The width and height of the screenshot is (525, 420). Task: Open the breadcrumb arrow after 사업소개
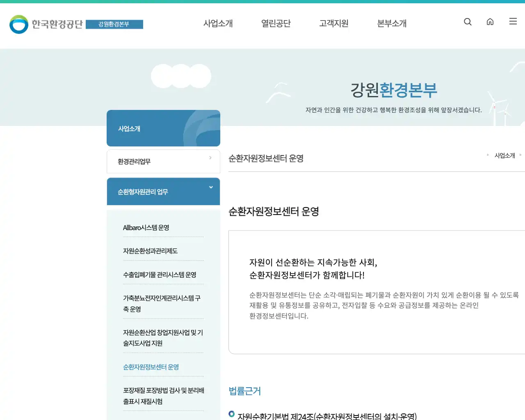click(x=521, y=155)
